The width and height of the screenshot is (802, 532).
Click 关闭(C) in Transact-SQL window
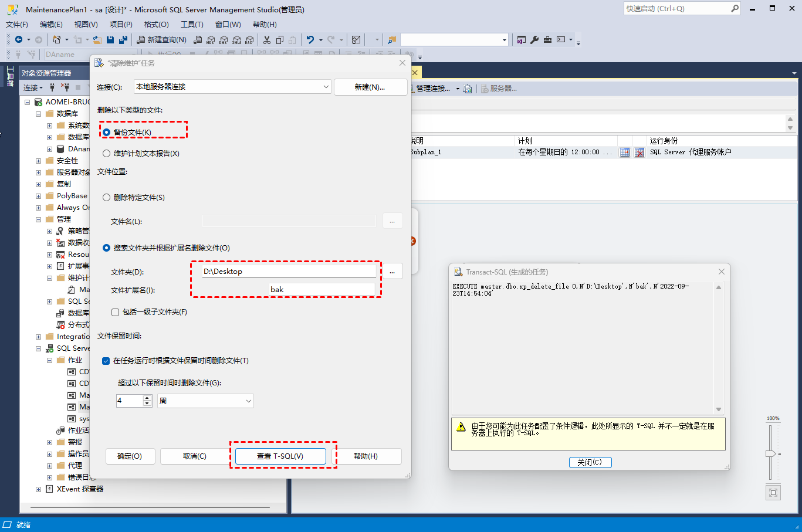(x=590, y=462)
